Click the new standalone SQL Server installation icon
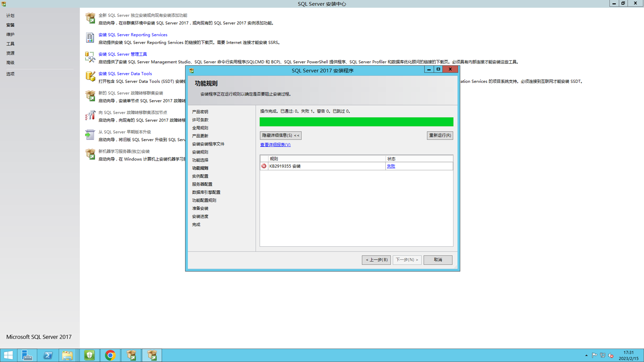 pyautogui.click(x=90, y=18)
